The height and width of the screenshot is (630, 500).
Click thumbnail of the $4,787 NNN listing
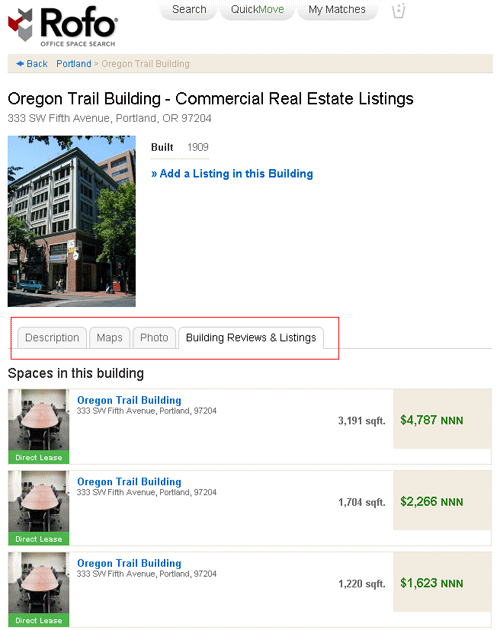tap(39, 426)
